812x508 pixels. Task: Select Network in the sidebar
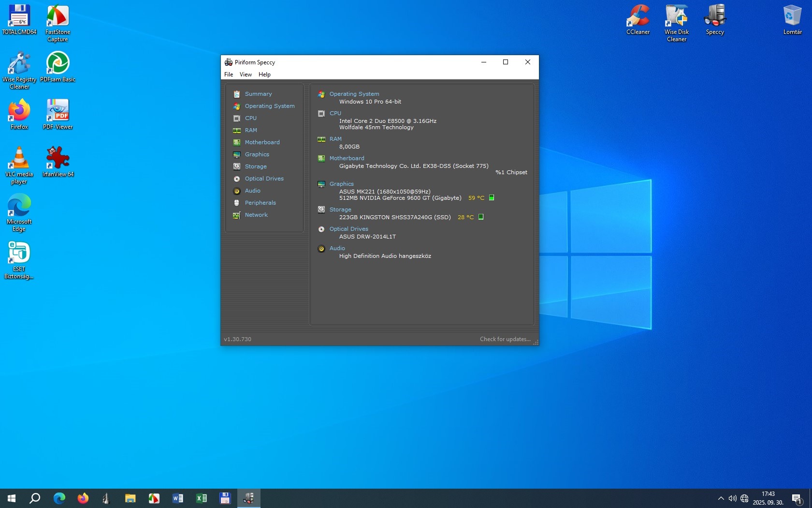(256, 215)
